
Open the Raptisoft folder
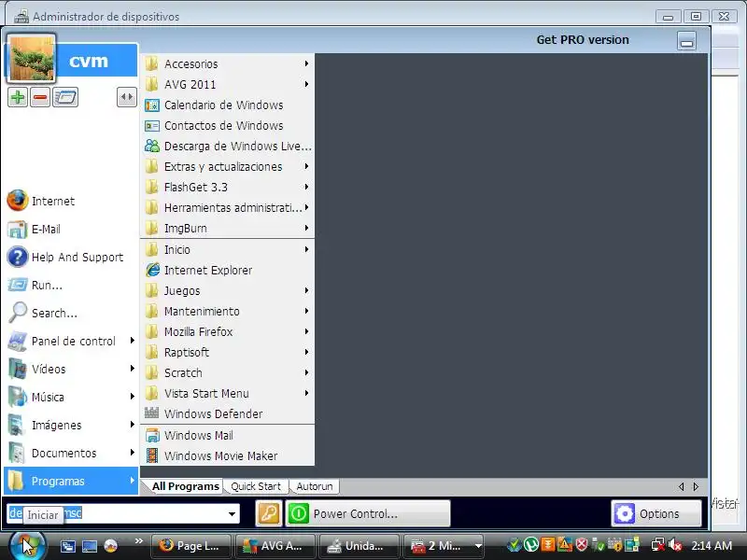point(227,353)
